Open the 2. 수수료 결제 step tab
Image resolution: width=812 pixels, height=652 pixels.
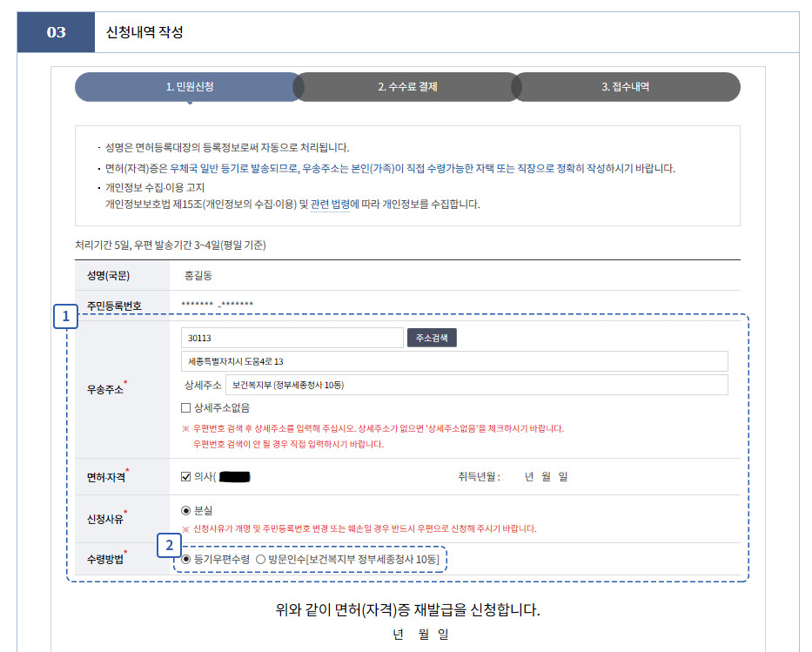tap(407, 86)
